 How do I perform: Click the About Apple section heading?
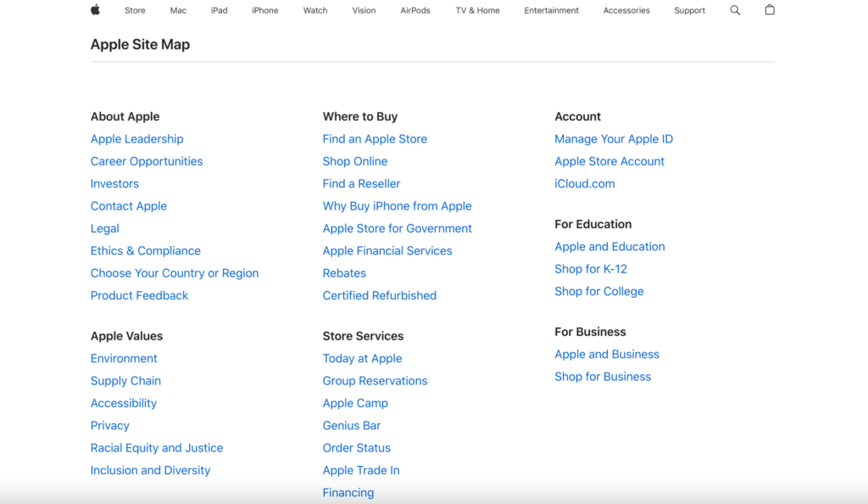125,116
